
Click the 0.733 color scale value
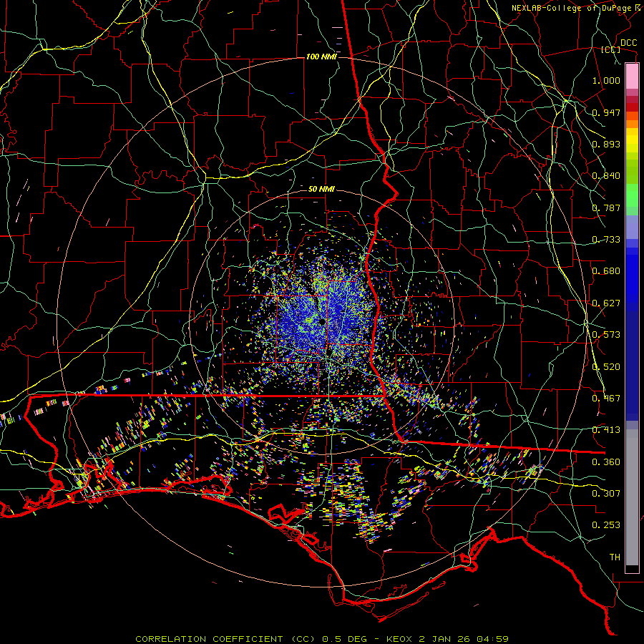[x=606, y=240]
